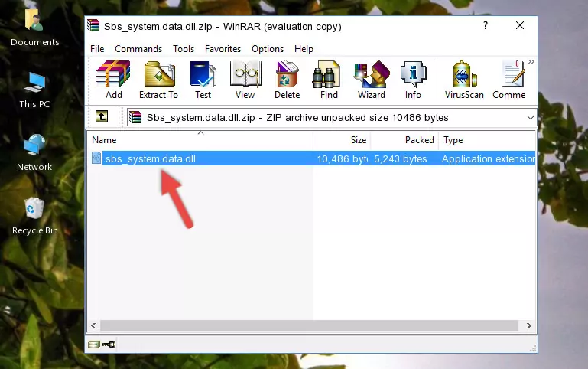Start VirusScan on the archive
Viewport: 588px width, 369px height.
[x=464, y=80]
